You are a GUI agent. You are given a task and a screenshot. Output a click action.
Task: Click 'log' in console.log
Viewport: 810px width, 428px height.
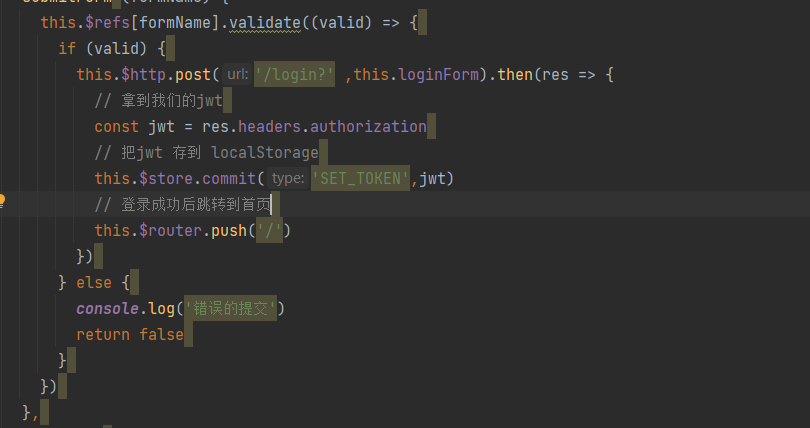[x=162, y=309]
